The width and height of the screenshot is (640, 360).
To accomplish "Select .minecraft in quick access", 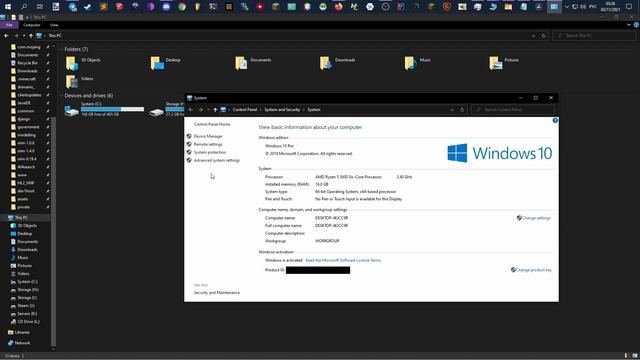I will pos(26,79).
